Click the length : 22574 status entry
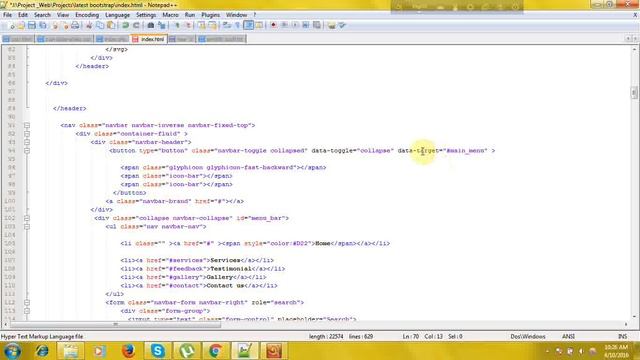This screenshot has width=640, height=360. pos(326,337)
